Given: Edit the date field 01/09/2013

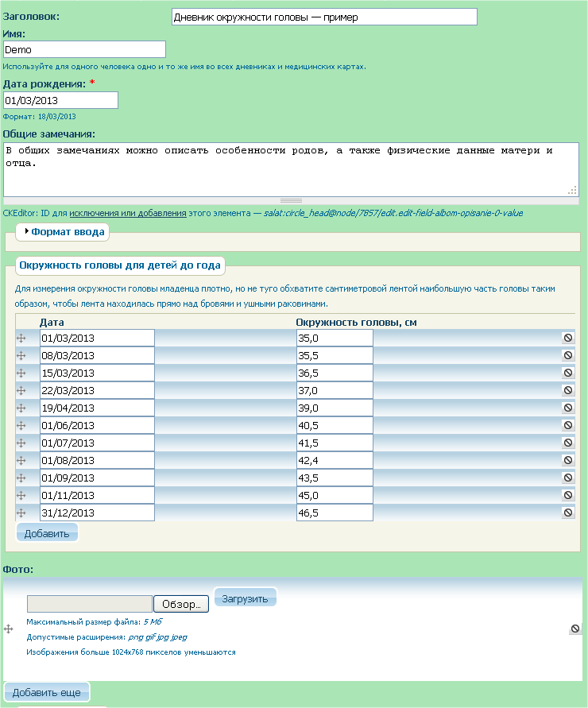Looking at the screenshot, I should [x=97, y=478].
